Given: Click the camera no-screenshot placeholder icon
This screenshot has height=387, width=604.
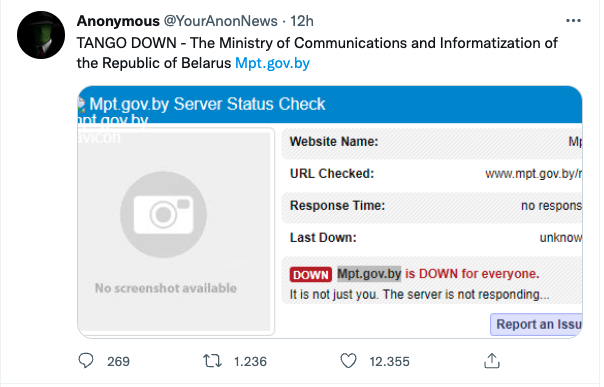Looking at the screenshot, I should tap(163, 214).
